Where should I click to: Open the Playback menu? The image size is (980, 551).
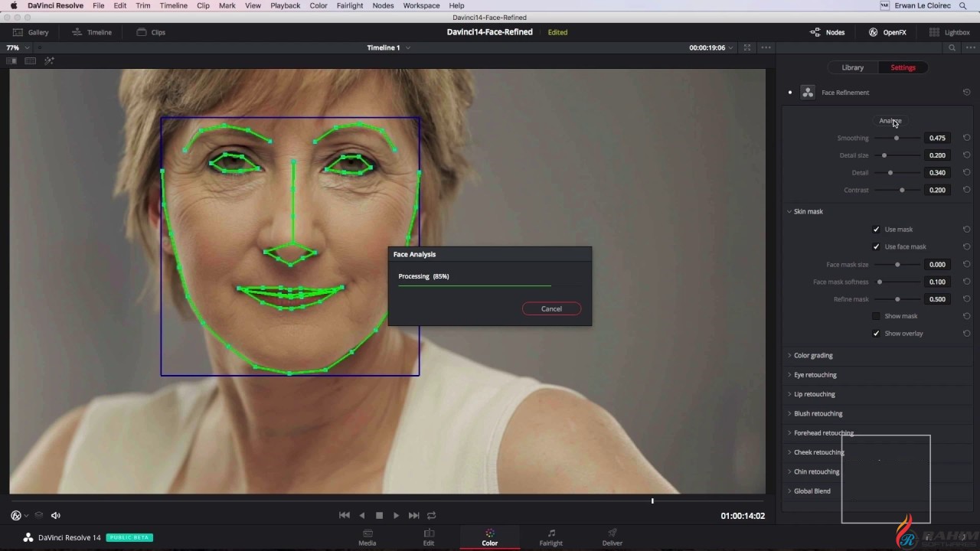pos(285,5)
